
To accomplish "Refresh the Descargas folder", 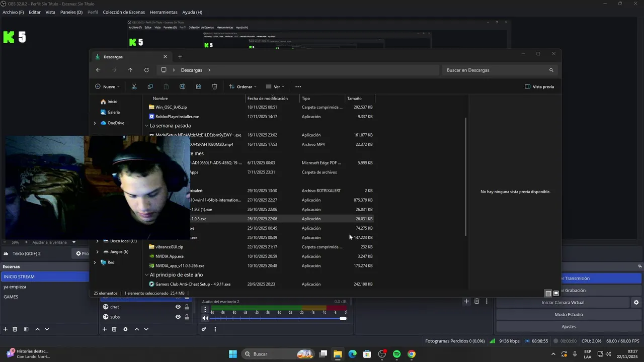I will coord(146,70).
